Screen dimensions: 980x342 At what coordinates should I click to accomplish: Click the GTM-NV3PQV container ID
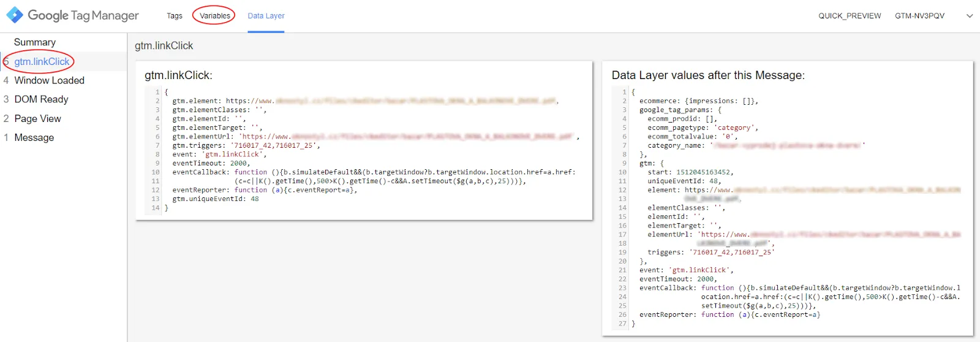point(919,16)
